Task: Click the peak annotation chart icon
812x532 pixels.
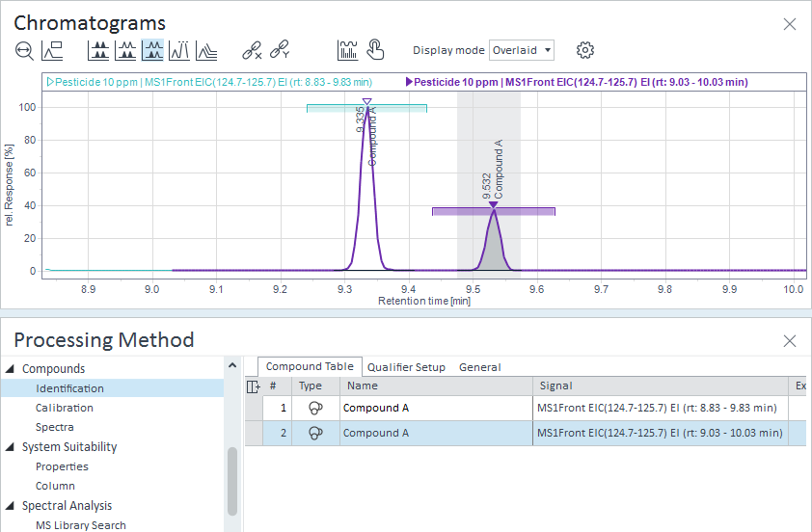Action: (52, 51)
